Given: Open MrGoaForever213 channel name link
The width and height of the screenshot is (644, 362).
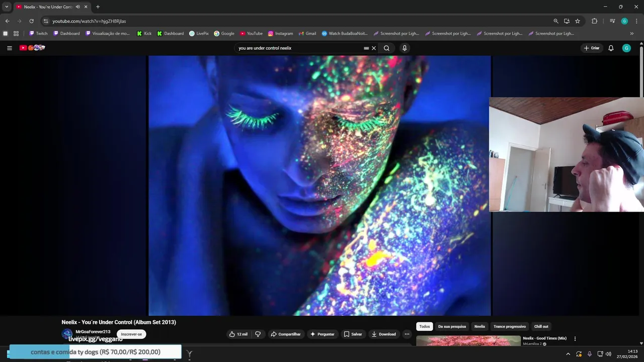Looking at the screenshot, I should (x=93, y=332).
